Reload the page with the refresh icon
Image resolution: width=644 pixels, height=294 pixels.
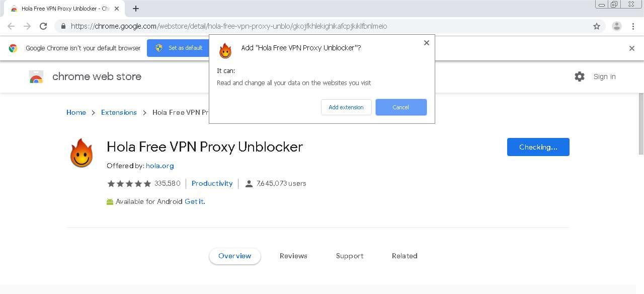pyautogui.click(x=43, y=26)
